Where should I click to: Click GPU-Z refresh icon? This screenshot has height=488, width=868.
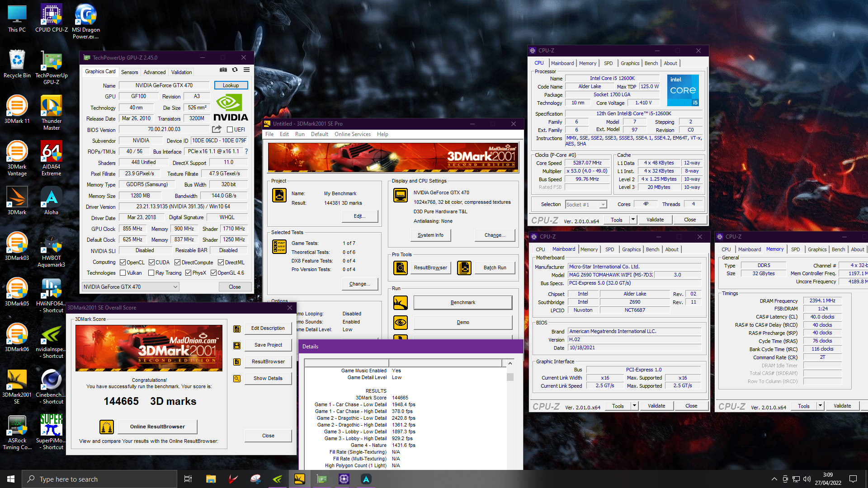click(x=235, y=70)
